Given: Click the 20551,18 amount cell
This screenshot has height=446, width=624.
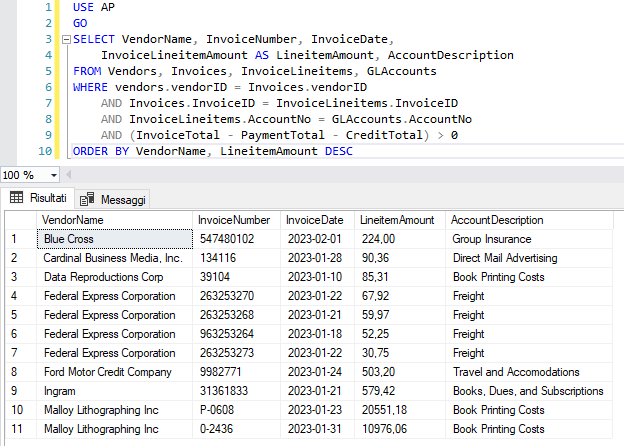Looking at the screenshot, I should (x=400, y=410).
